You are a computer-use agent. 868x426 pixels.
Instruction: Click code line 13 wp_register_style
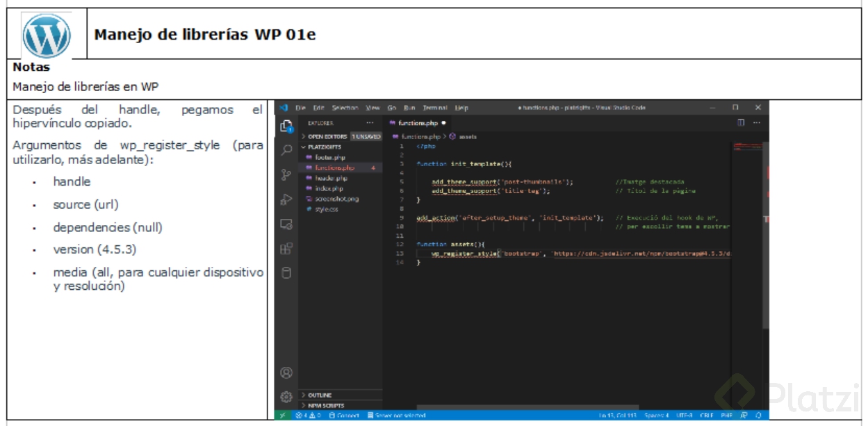[x=582, y=254]
